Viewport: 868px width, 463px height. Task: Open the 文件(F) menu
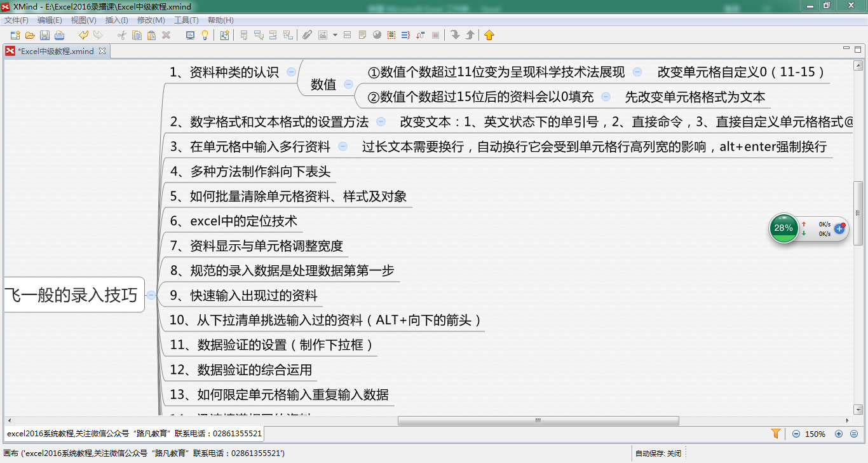pos(17,20)
